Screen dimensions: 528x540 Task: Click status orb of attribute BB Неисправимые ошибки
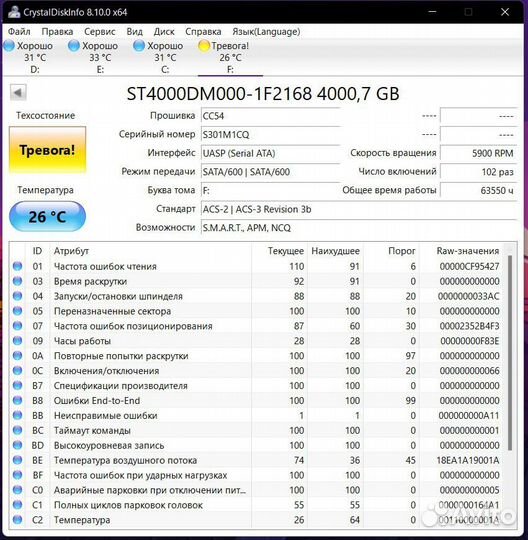pos(17,415)
